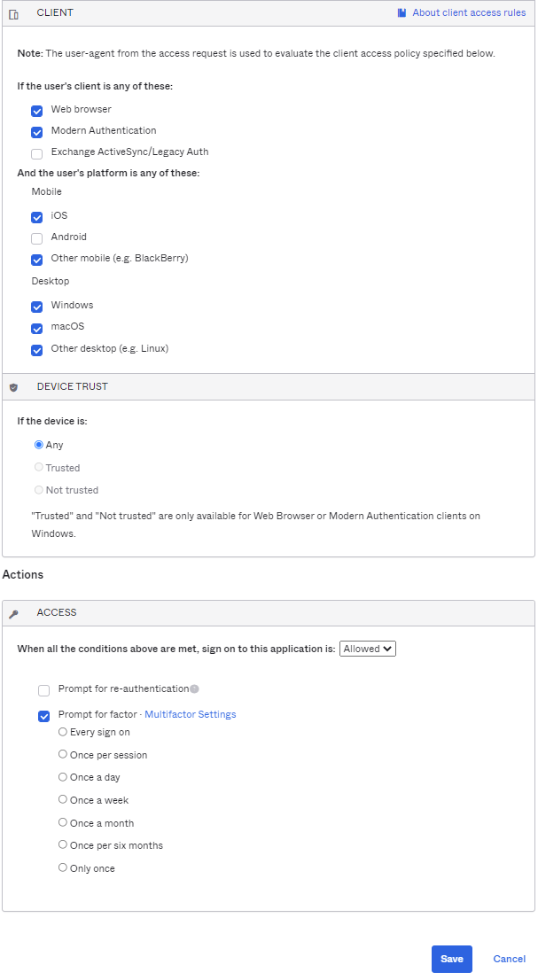Click the CLIENT section device icon

(x=13, y=14)
